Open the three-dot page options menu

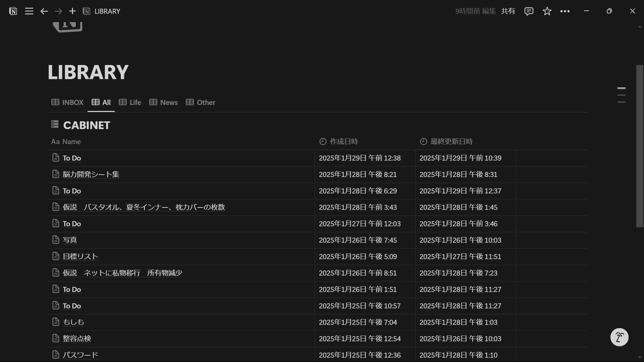[565, 11]
